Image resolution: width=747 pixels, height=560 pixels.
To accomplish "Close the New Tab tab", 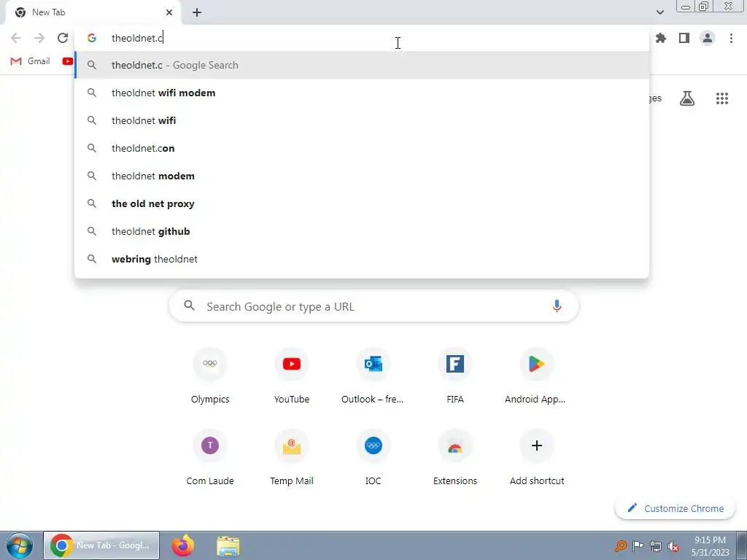I will point(169,12).
